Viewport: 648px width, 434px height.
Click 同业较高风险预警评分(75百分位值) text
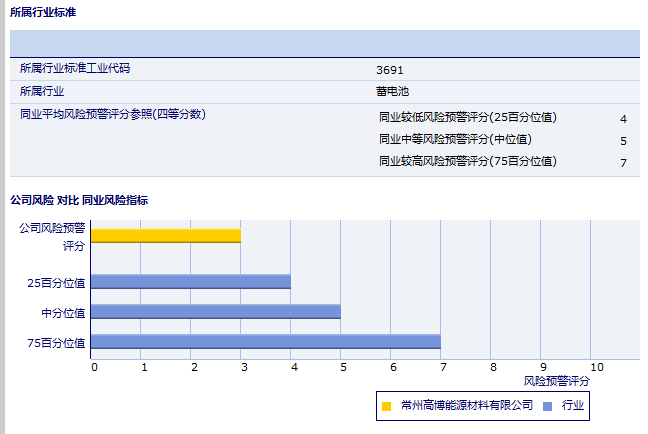click(468, 161)
